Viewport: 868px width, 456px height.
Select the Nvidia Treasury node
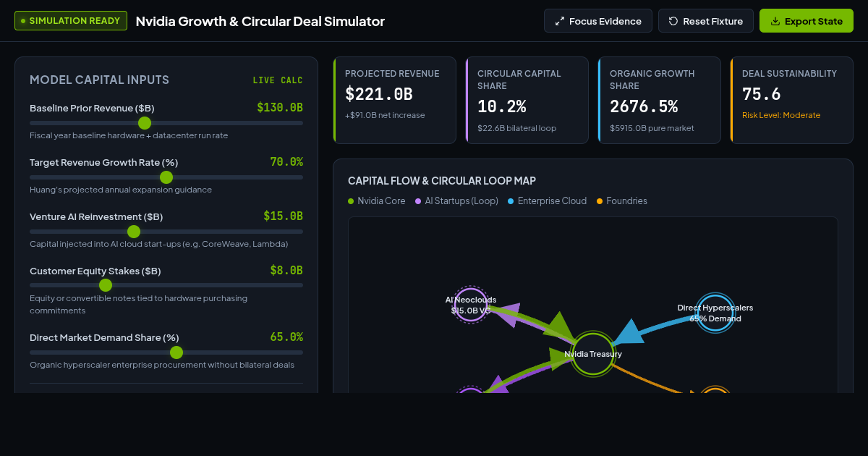[592, 354]
